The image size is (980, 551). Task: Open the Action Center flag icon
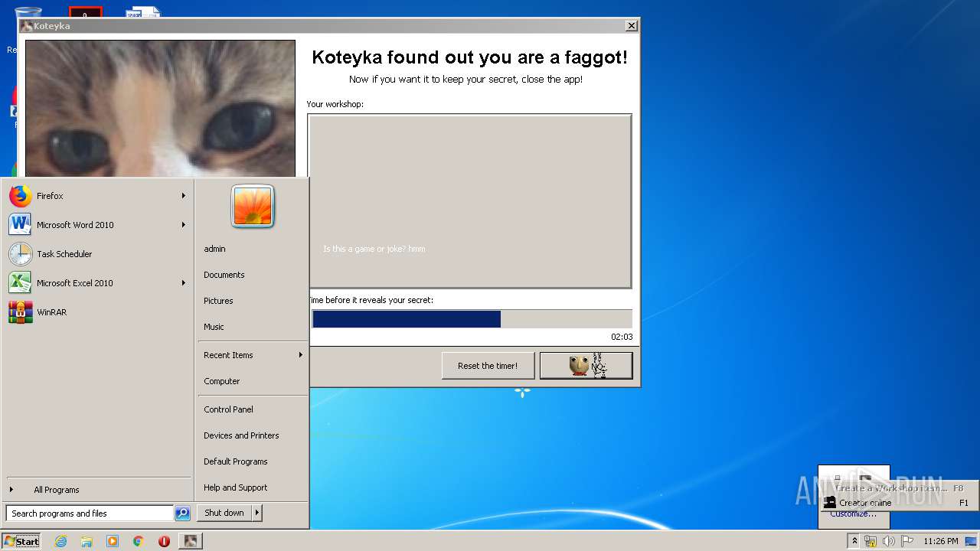906,541
